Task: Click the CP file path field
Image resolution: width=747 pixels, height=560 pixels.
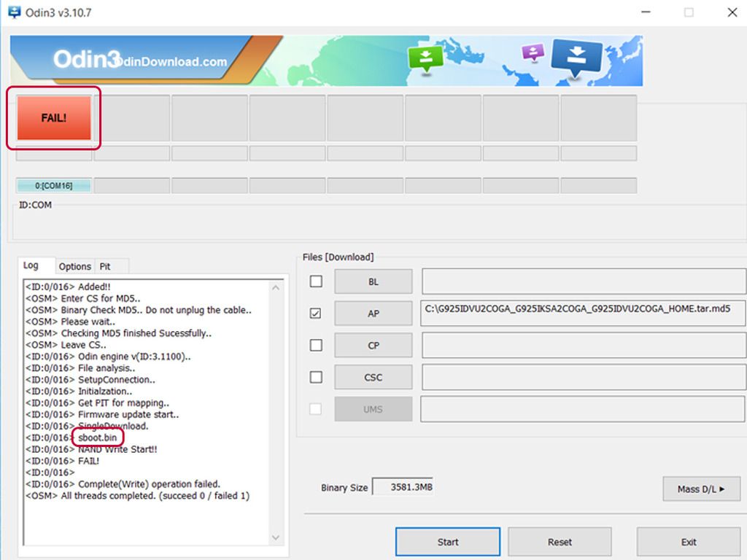Action: pos(584,345)
